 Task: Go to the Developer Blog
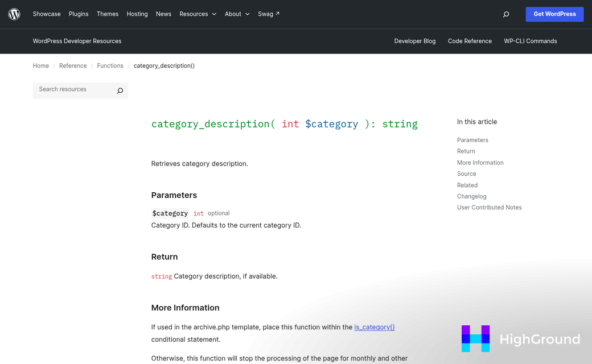[415, 41]
